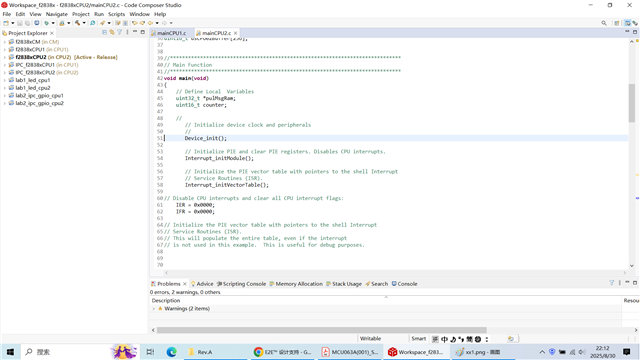Click the editor vertical scrollbar thumb

click(x=632, y=103)
